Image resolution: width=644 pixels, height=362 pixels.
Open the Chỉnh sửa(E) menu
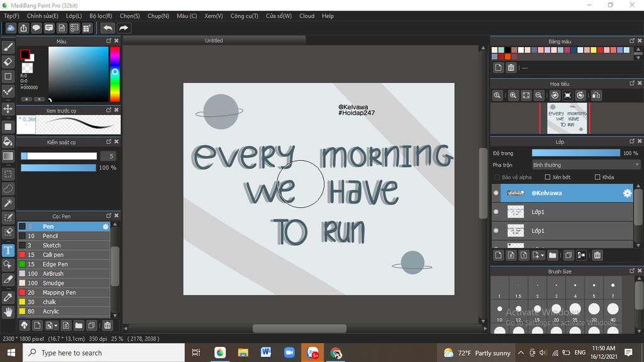(42, 16)
